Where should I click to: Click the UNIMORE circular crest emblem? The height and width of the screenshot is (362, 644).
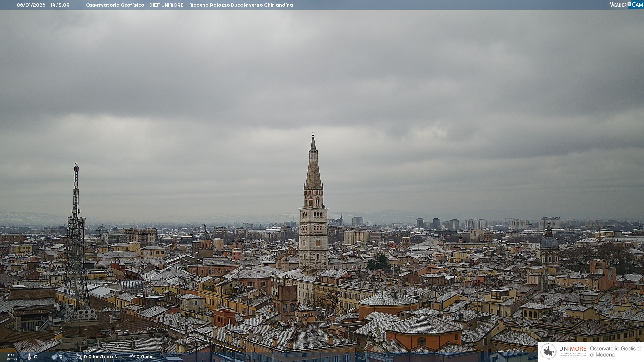(548, 351)
